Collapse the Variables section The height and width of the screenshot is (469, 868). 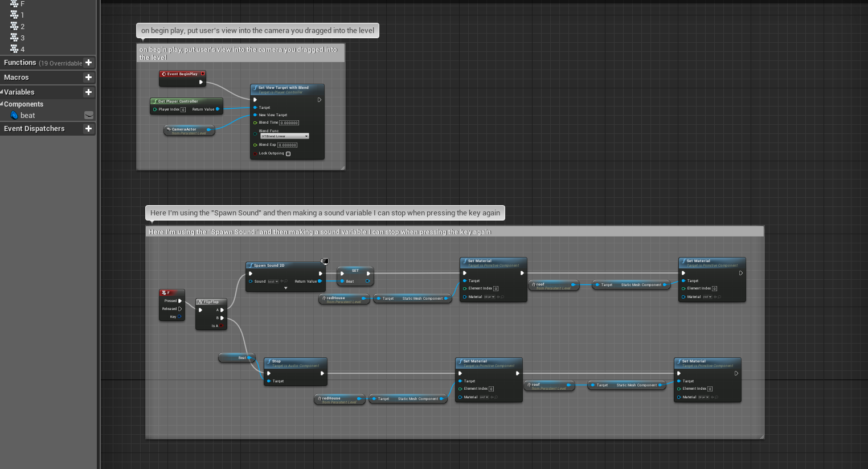(2, 92)
